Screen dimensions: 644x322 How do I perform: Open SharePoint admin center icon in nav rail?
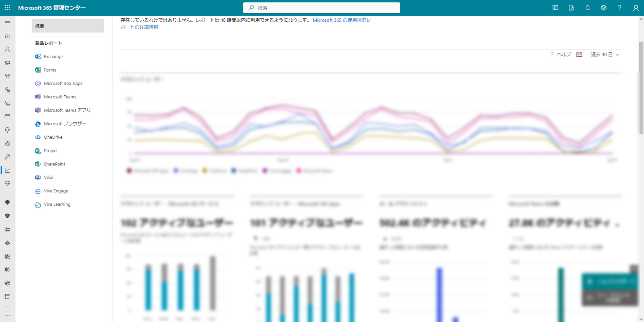point(8,270)
